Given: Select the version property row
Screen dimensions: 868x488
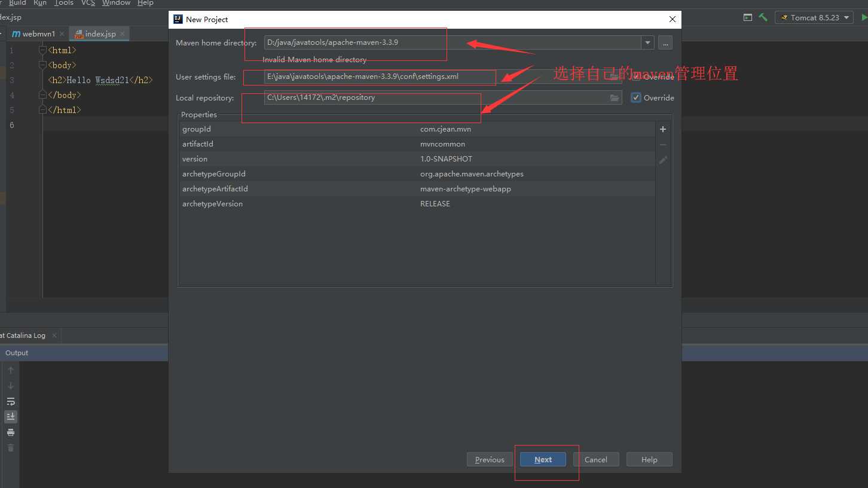Looking at the screenshot, I should (417, 159).
